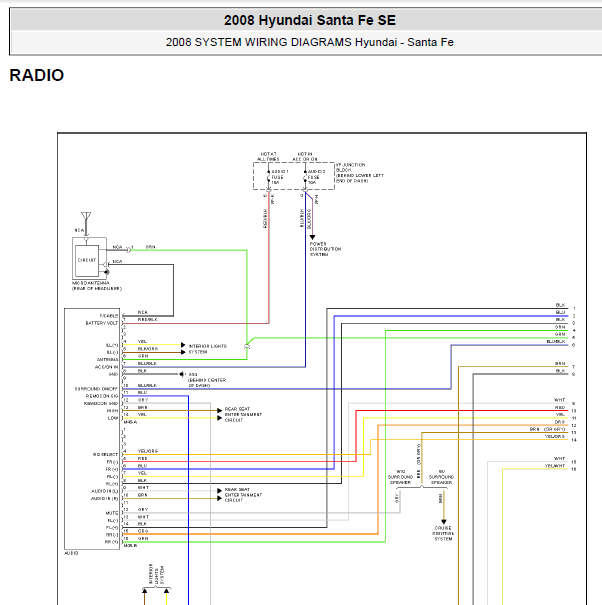Click the M45-A connector label
Viewport: 602px width, 605px height.
[x=130, y=422]
